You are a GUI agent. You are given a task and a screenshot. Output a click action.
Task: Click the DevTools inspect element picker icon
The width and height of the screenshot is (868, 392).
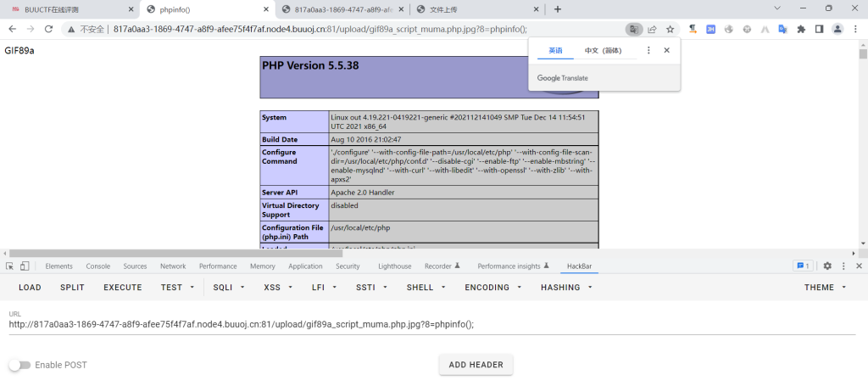pos(9,266)
